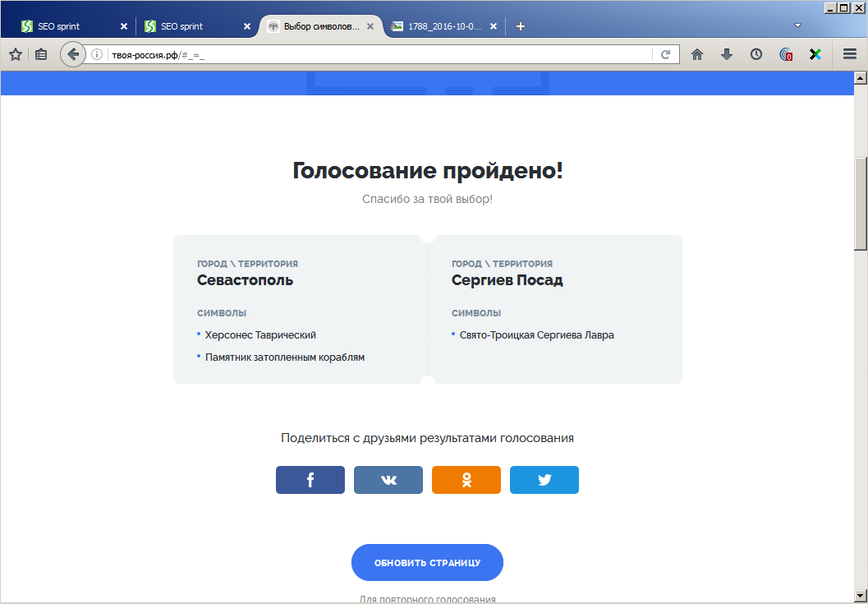The height and width of the screenshot is (604, 868).
Task: Click the Сергиев Посад heading
Action: 507,280
